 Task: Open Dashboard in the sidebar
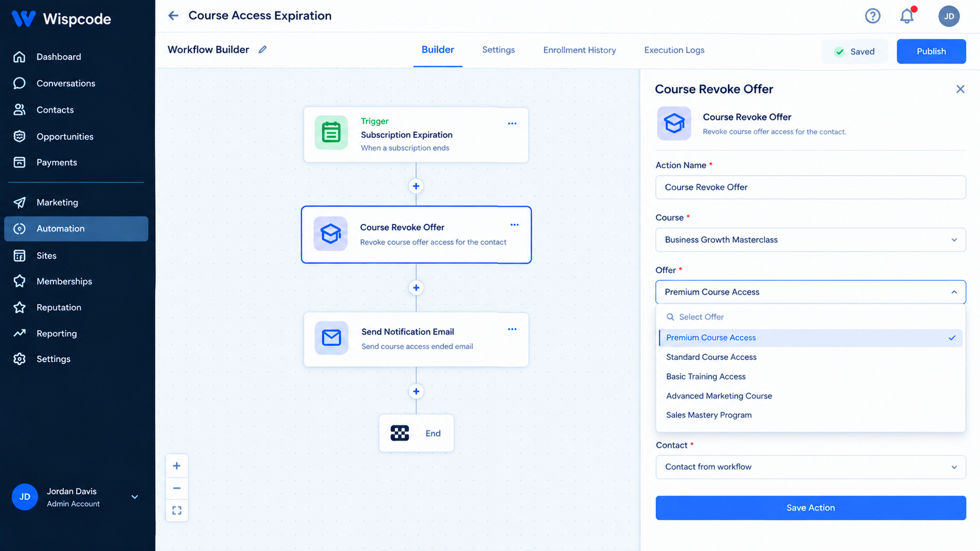coord(76,57)
